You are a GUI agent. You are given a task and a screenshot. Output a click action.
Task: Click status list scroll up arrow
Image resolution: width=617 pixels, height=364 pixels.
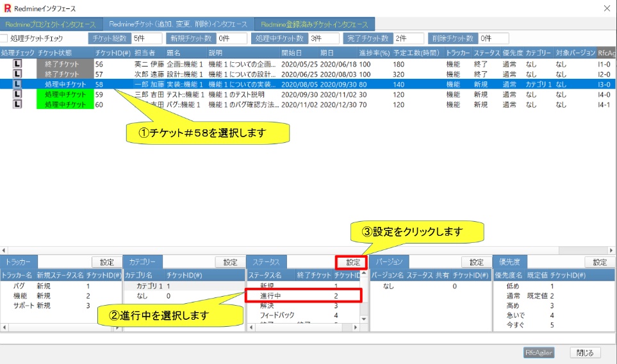tap(364, 273)
